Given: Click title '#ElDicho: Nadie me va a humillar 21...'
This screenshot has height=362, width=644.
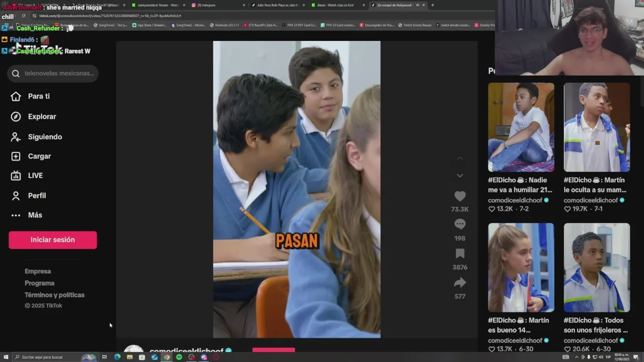Looking at the screenshot, I should pos(520,185).
